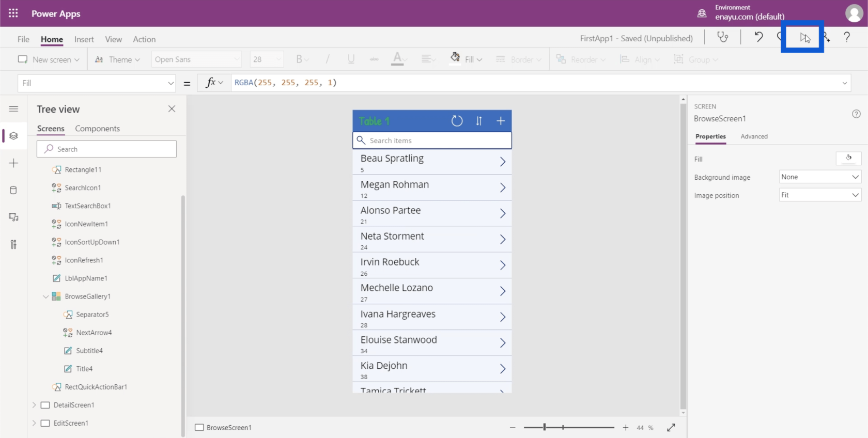Open the Image position Fit dropdown
The width and height of the screenshot is (868, 438).
(820, 195)
